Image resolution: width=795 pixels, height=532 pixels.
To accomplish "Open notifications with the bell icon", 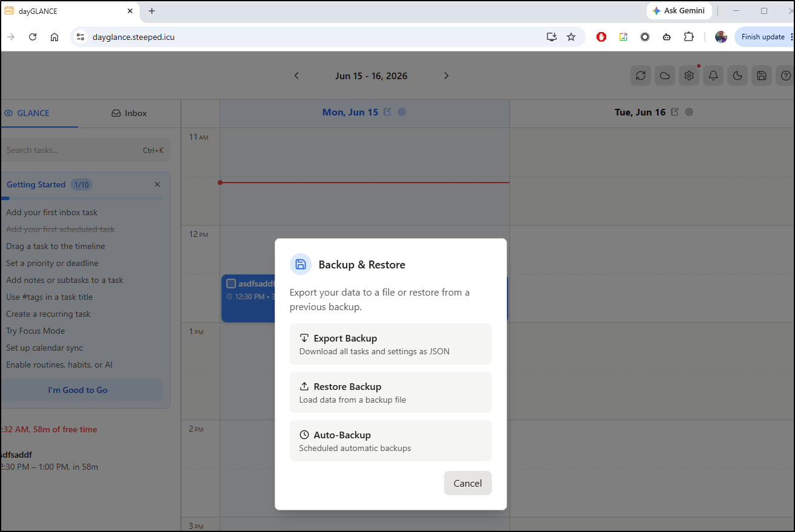I will (x=713, y=76).
